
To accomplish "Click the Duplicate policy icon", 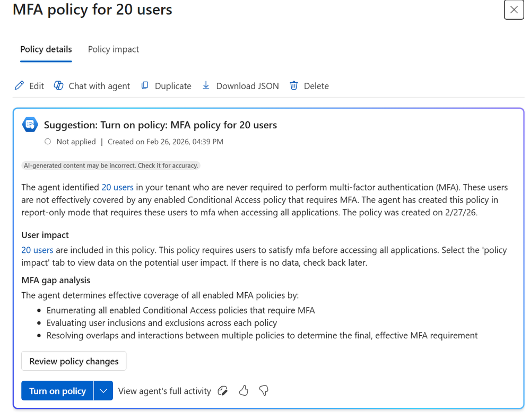I will 145,85.
